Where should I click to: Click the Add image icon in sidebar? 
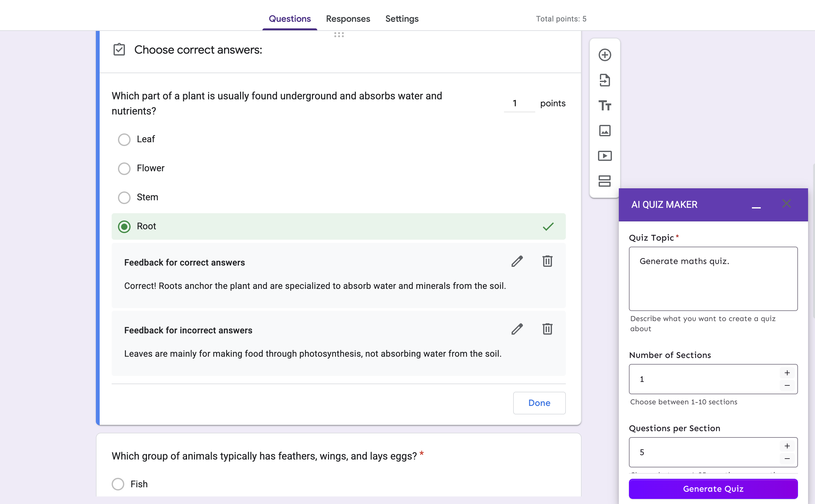click(x=604, y=131)
